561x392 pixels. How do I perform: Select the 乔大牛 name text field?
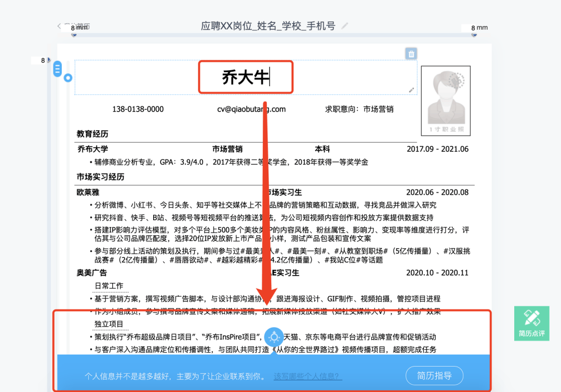(246, 77)
